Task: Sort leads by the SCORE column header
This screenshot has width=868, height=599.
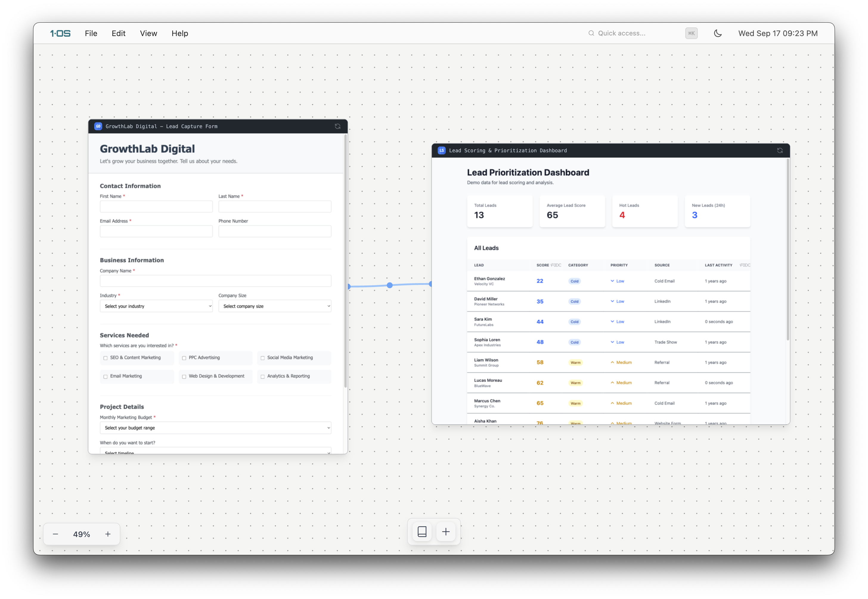Action: tap(542, 265)
